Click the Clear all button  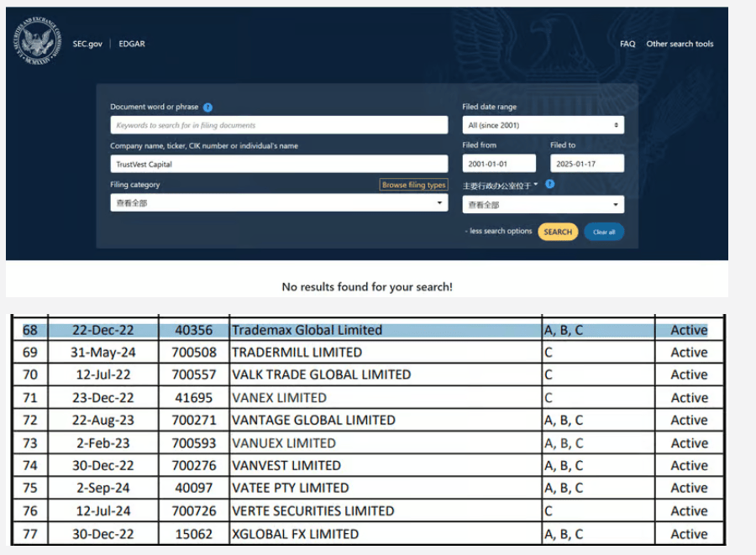604,232
